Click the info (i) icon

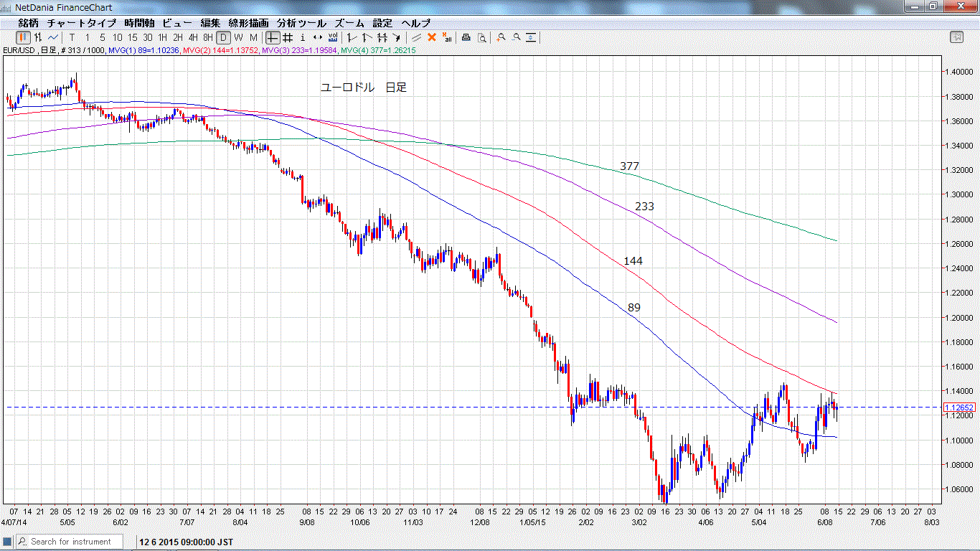303,37
